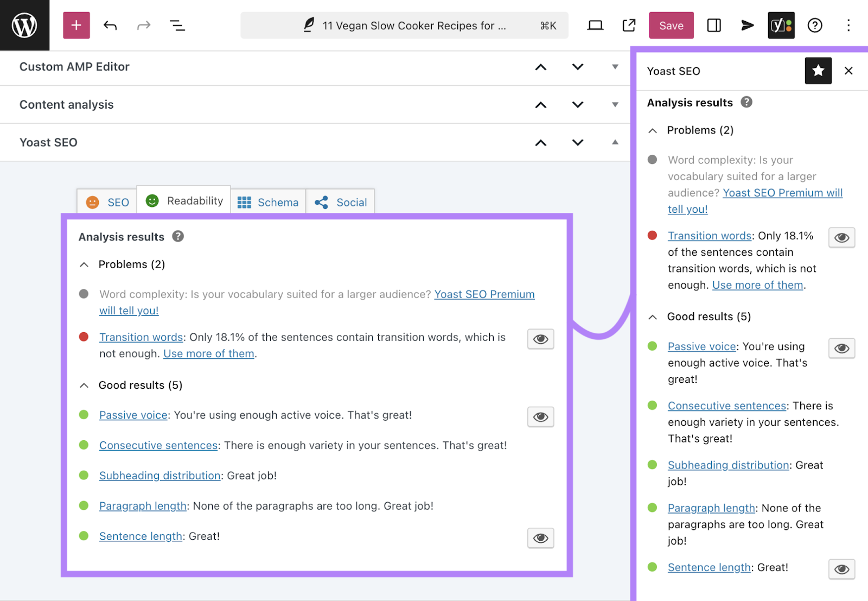Open the Use more of them link
This screenshot has width=868, height=601.
[x=208, y=353]
